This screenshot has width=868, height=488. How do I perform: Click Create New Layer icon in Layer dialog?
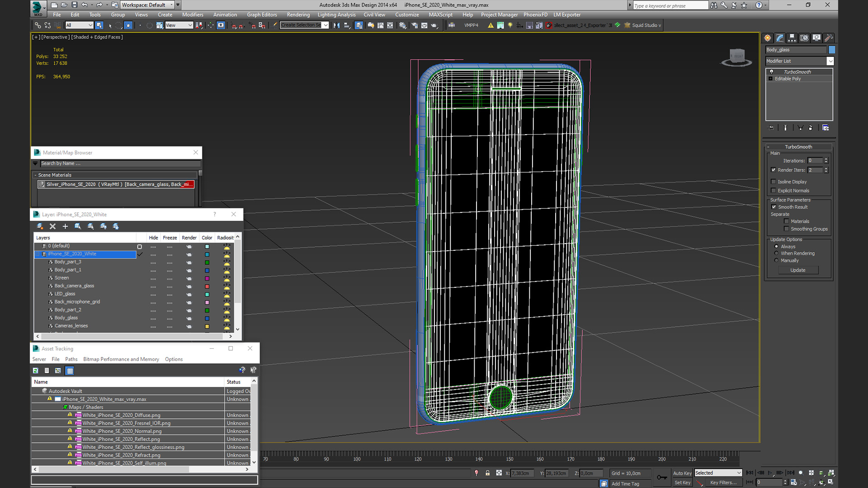coord(40,226)
